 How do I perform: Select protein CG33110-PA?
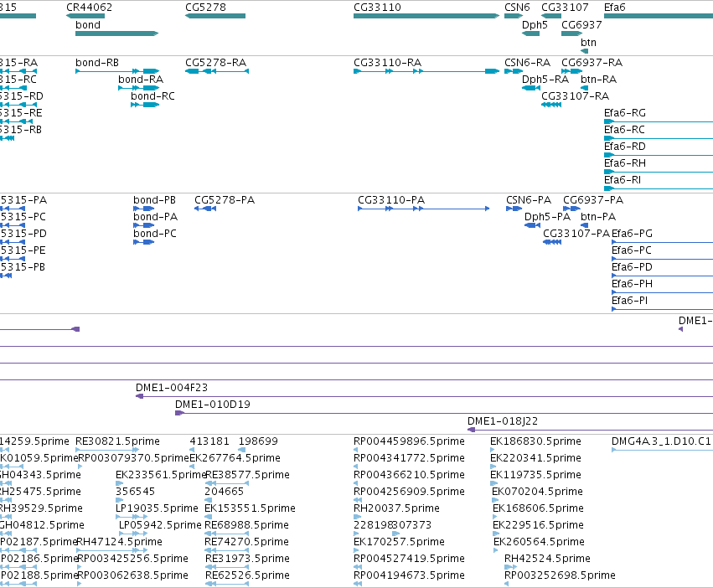click(x=424, y=209)
